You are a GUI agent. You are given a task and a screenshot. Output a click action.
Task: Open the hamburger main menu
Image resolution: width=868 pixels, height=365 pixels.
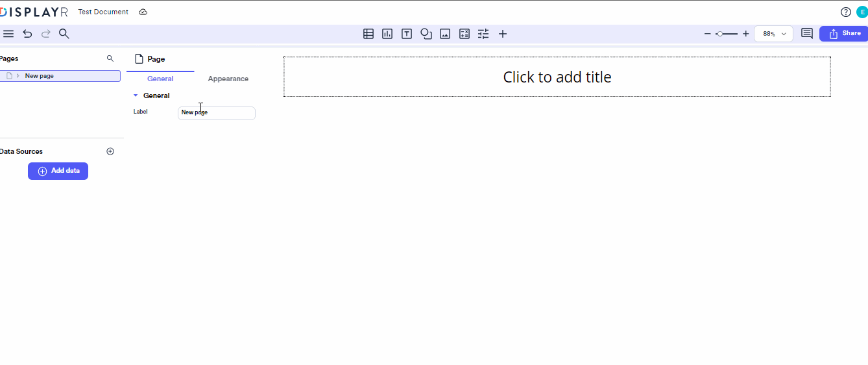(x=8, y=34)
